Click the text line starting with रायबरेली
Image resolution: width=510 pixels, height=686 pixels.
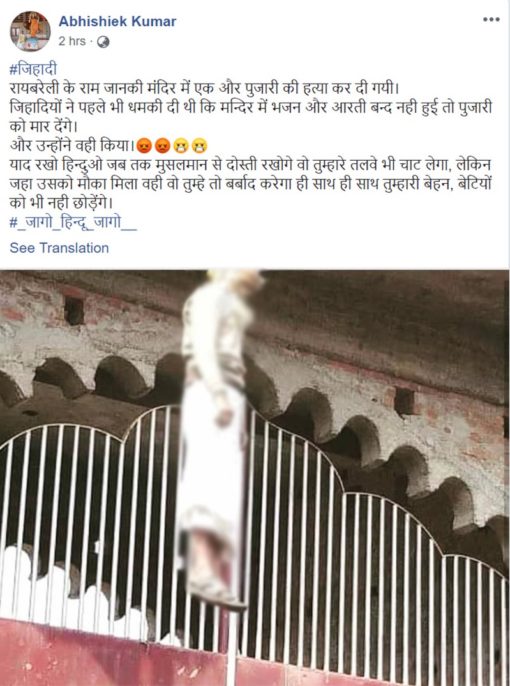point(205,88)
